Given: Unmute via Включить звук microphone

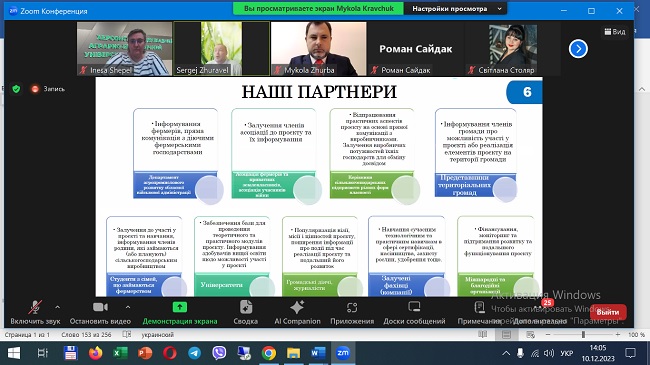Looking at the screenshot, I should 35,307.
